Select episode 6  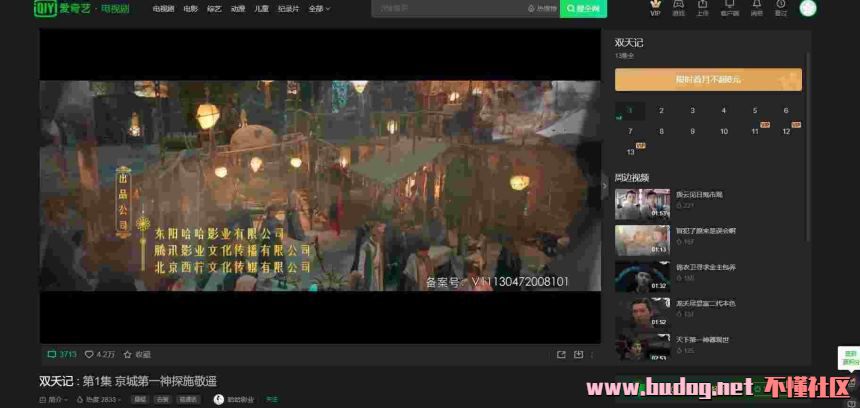(786, 111)
